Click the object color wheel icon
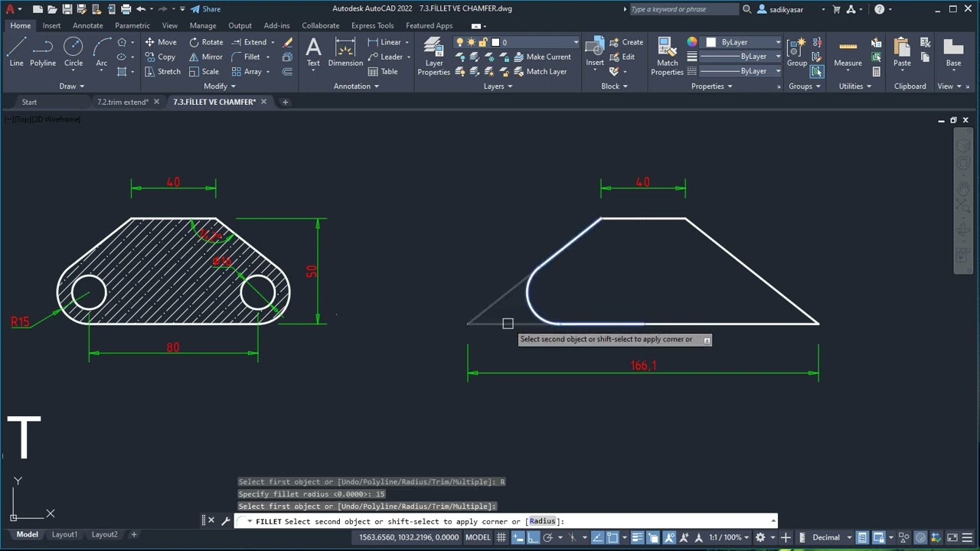The image size is (980, 551). (x=692, y=42)
